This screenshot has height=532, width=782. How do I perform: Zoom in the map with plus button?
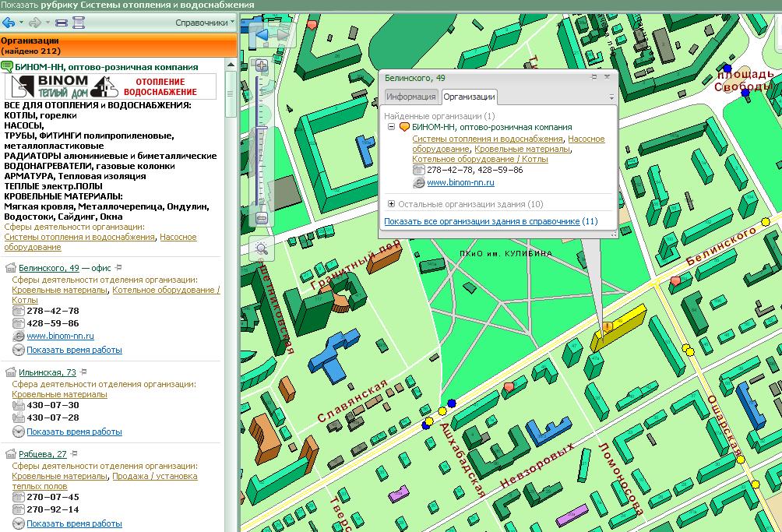(262, 65)
